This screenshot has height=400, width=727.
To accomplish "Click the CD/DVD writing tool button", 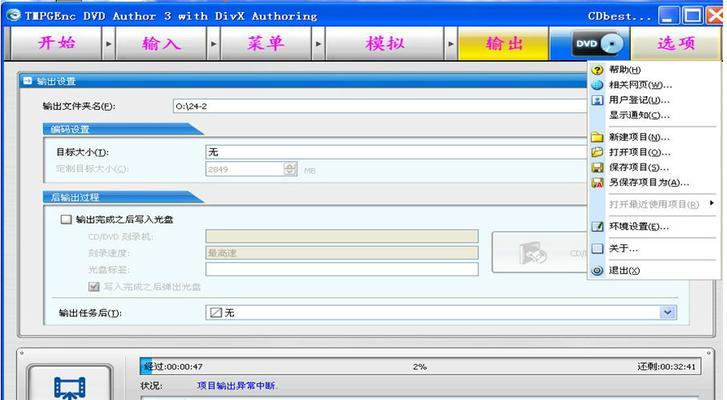I will pos(539,252).
